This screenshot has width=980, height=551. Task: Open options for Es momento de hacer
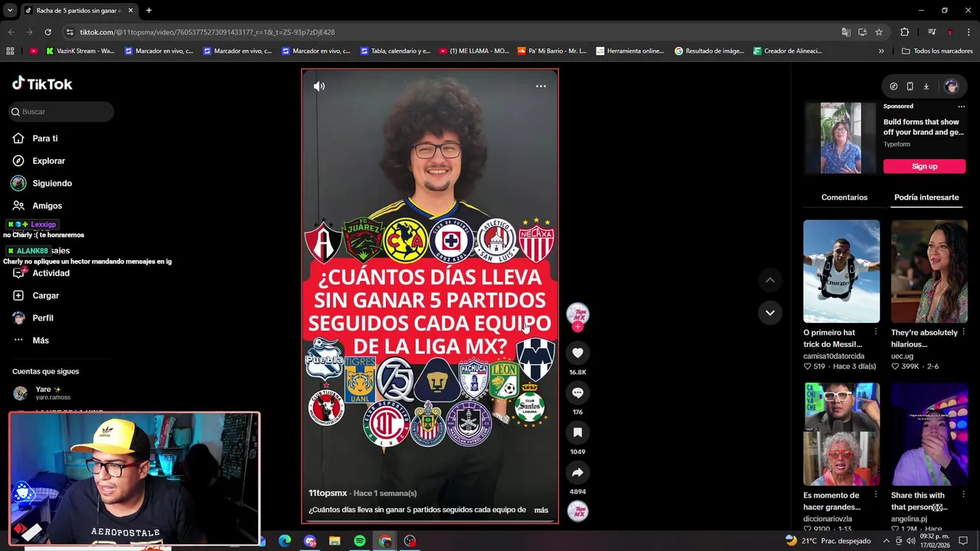875,495
